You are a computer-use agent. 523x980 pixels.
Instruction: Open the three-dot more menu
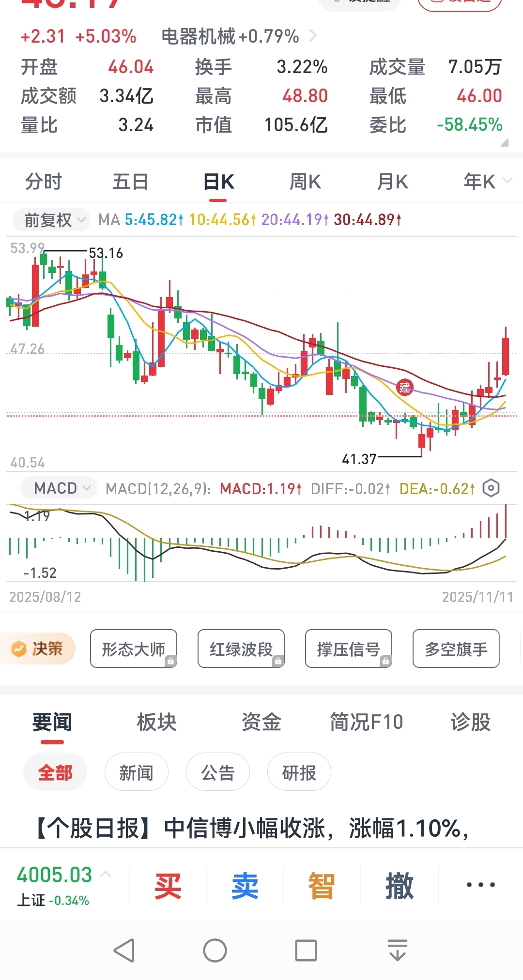point(480,885)
